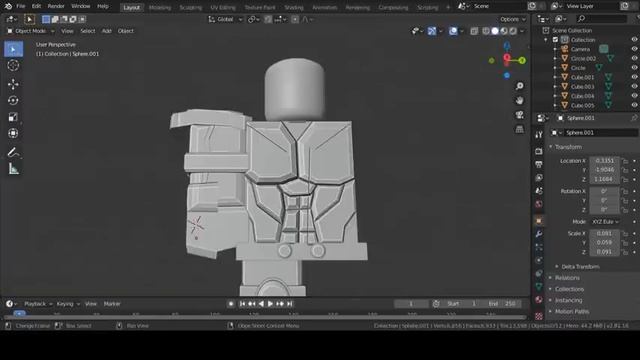This screenshot has height=360, width=640.
Task: Select the Select Box tool
Action: [13, 49]
